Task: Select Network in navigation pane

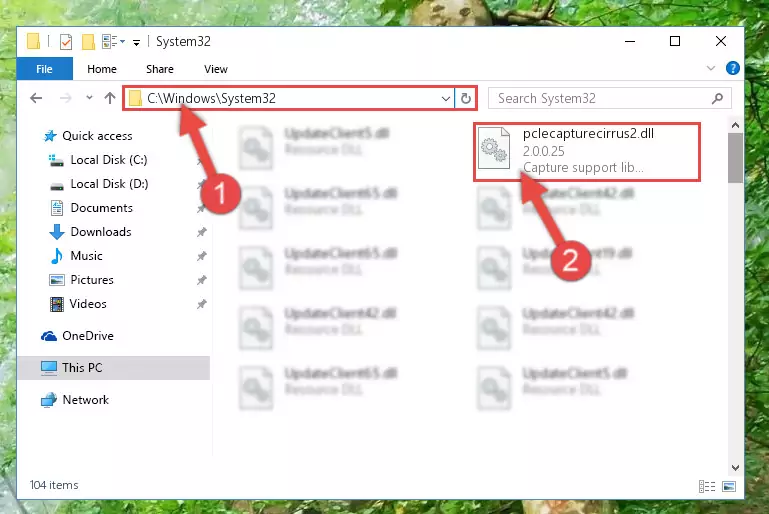Action: (85, 400)
